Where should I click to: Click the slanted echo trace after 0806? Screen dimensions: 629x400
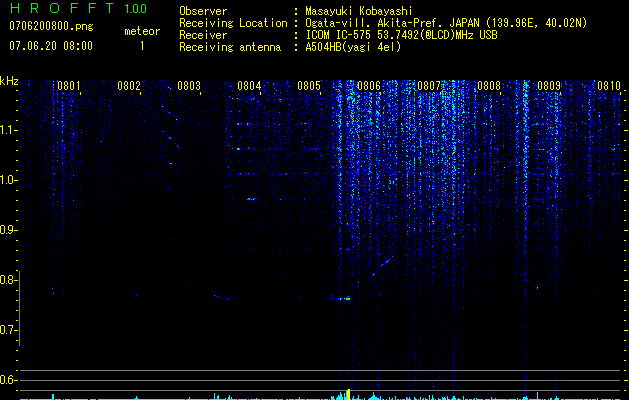tap(381, 268)
